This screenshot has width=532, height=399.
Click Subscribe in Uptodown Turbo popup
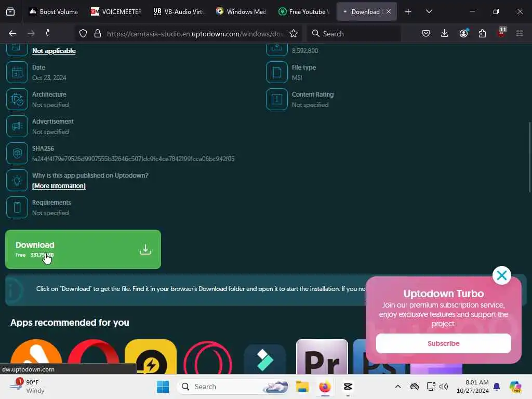pos(444,343)
